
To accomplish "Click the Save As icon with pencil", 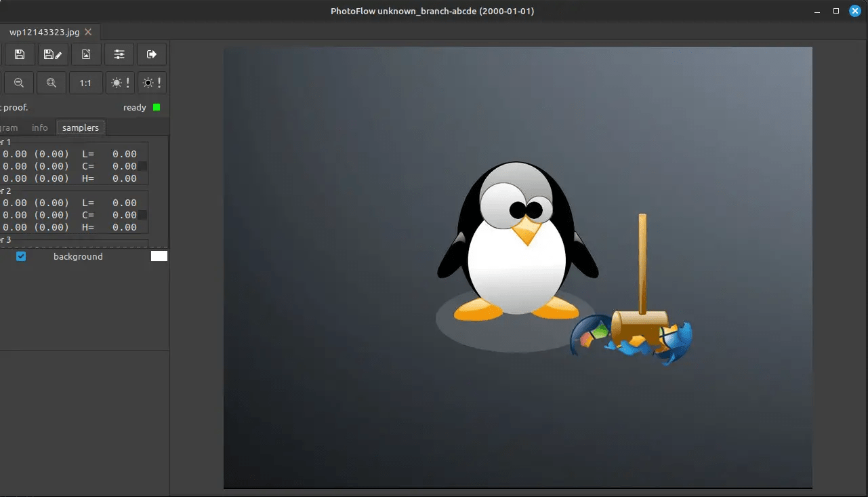I will click(52, 54).
